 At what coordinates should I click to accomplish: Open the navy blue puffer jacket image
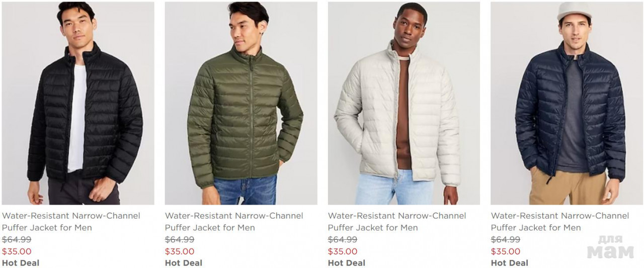[x=567, y=103]
